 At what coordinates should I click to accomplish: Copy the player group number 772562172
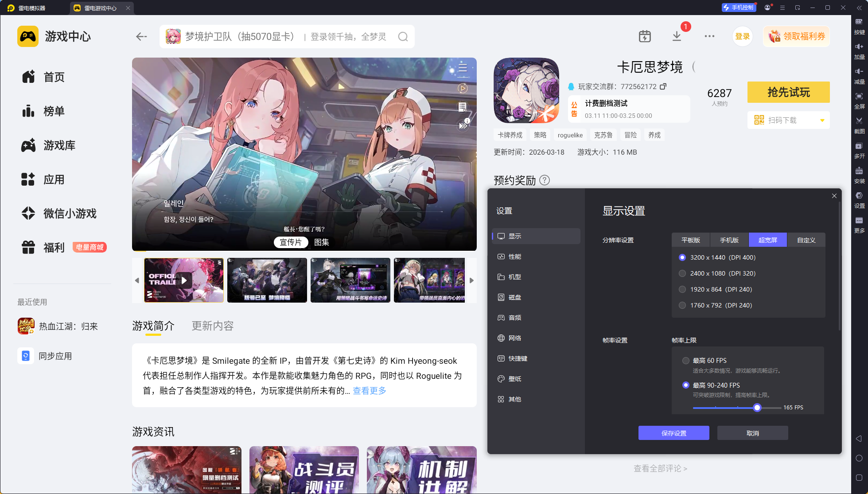(x=663, y=86)
